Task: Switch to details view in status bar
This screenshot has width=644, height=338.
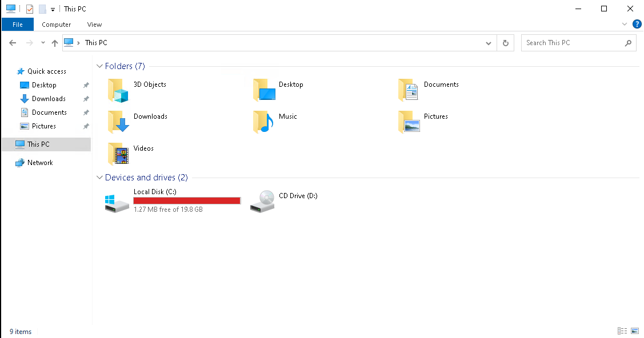Action: (x=622, y=331)
